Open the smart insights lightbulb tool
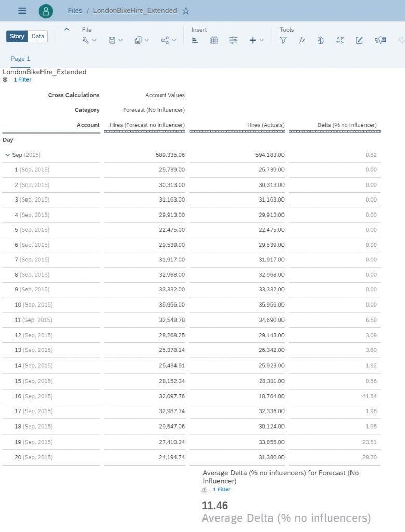405x532 pixels. (380, 41)
